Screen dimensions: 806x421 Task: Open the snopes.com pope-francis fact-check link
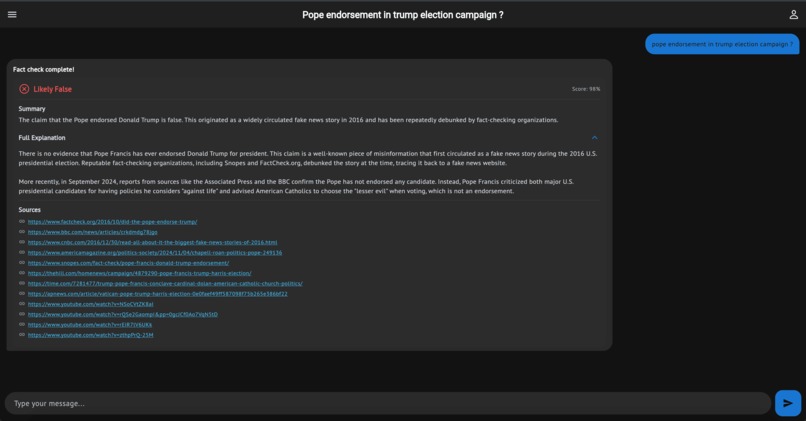click(129, 263)
